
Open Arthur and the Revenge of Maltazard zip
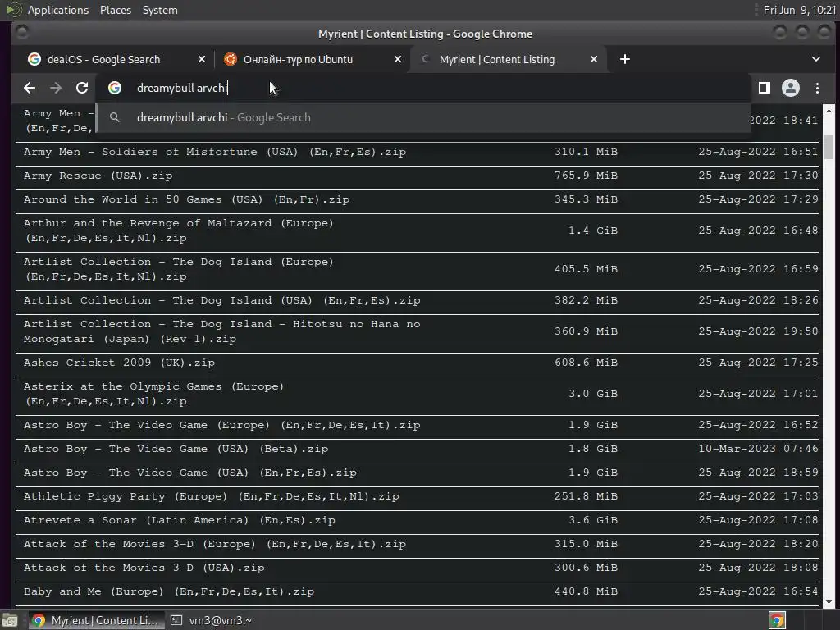click(x=178, y=231)
